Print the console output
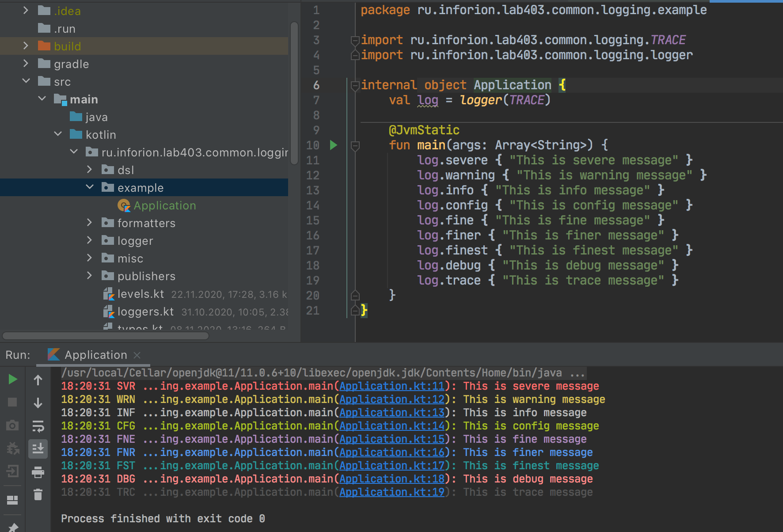Screen dimensions: 783x532 [38, 471]
